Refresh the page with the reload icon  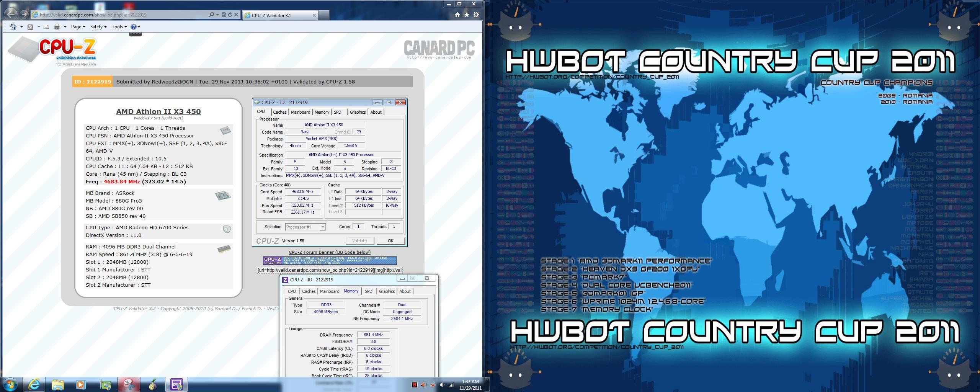(x=230, y=15)
